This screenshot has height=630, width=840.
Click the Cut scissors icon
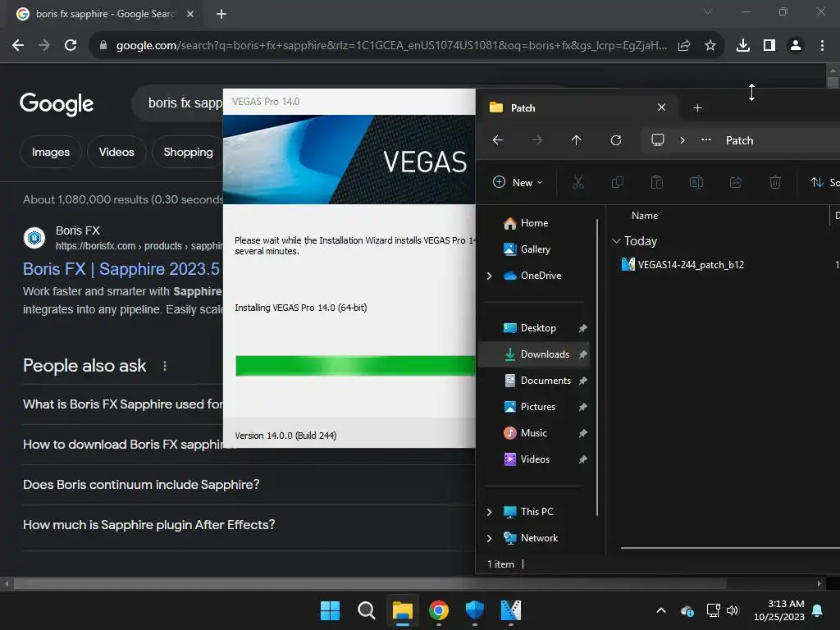click(x=578, y=183)
